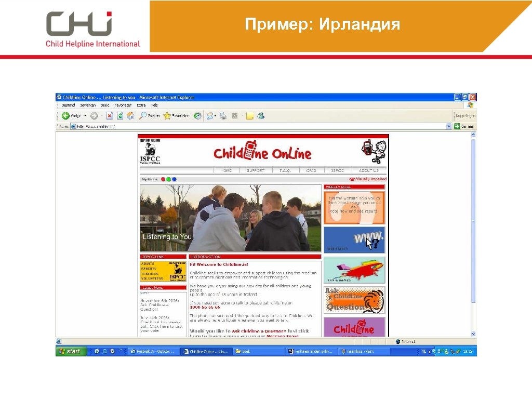Stop loading the page with the Stop icon

point(110,116)
